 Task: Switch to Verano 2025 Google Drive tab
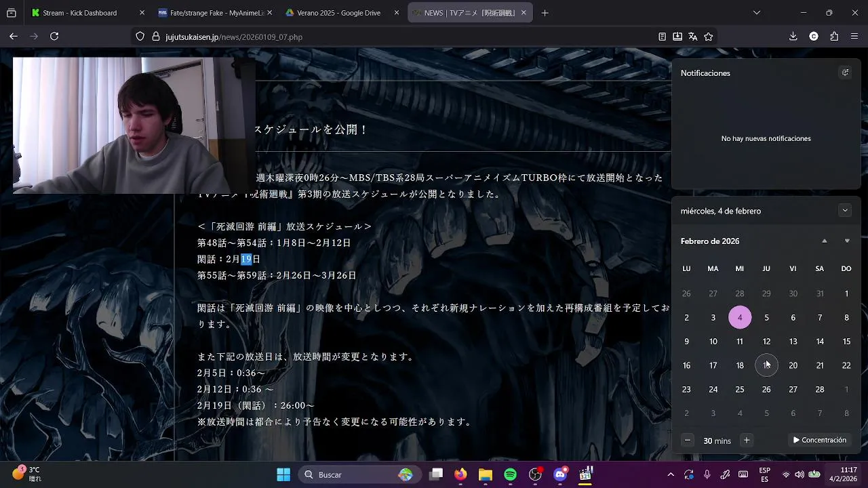click(341, 13)
